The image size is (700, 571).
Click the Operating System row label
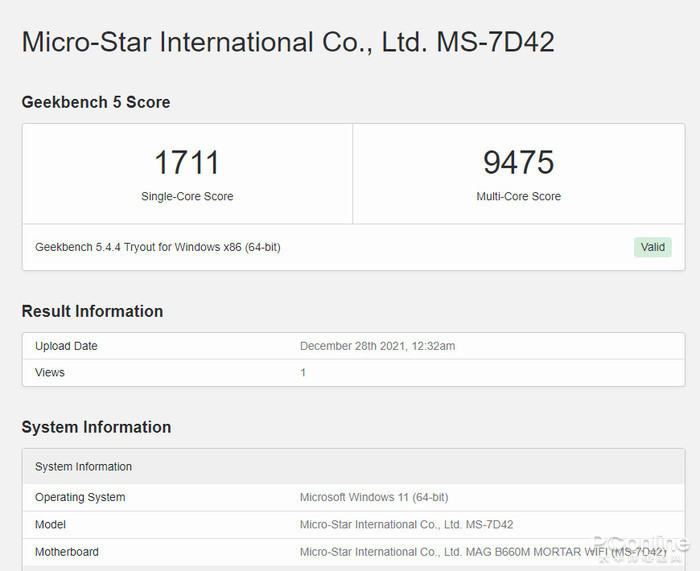coord(80,497)
